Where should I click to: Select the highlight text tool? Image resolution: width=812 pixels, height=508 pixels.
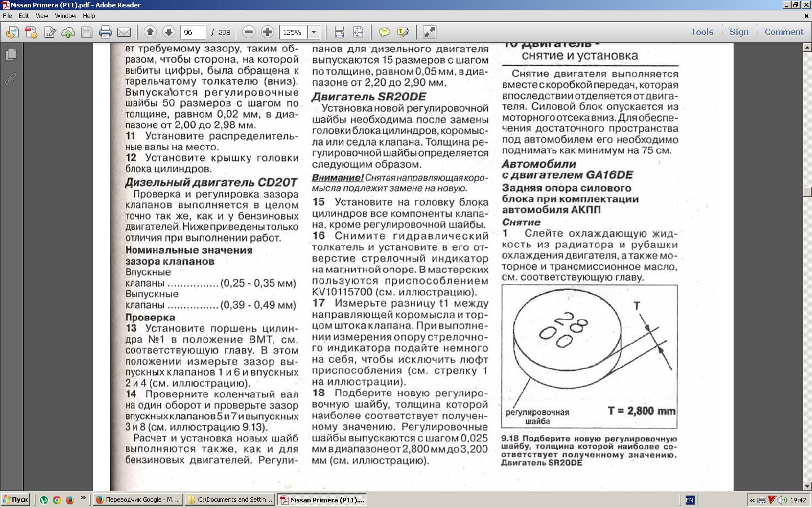[403, 32]
